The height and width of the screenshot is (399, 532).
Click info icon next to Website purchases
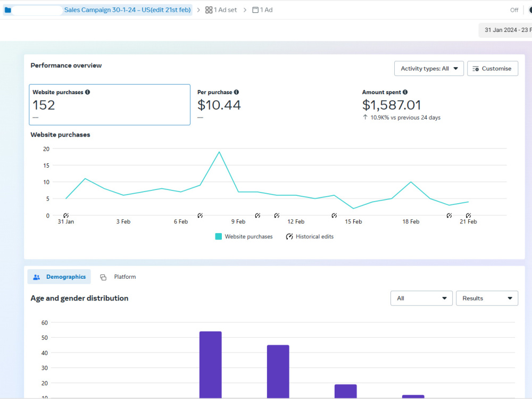click(88, 92)
